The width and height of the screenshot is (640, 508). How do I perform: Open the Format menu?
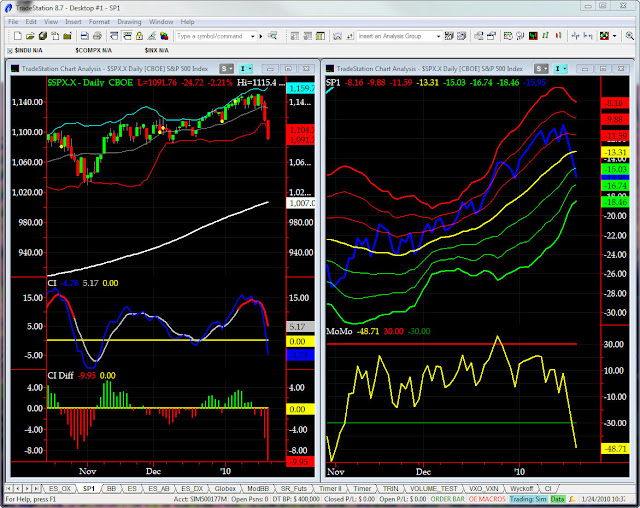99,22
